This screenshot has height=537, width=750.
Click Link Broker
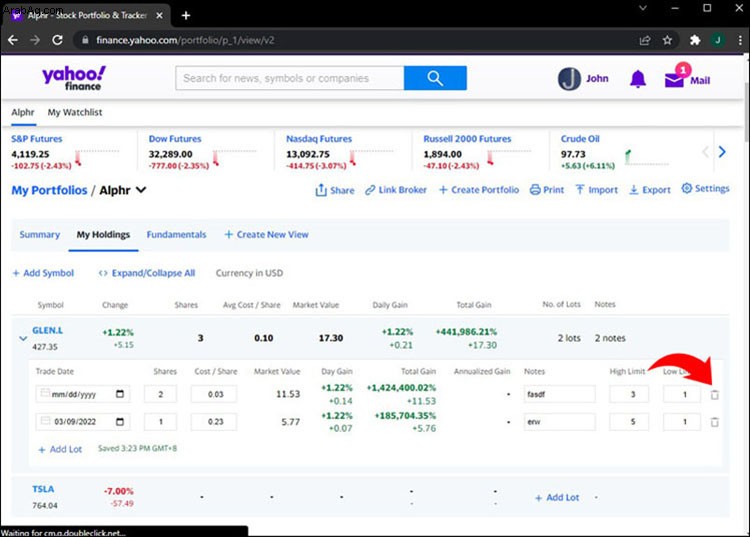click(396, 190)
